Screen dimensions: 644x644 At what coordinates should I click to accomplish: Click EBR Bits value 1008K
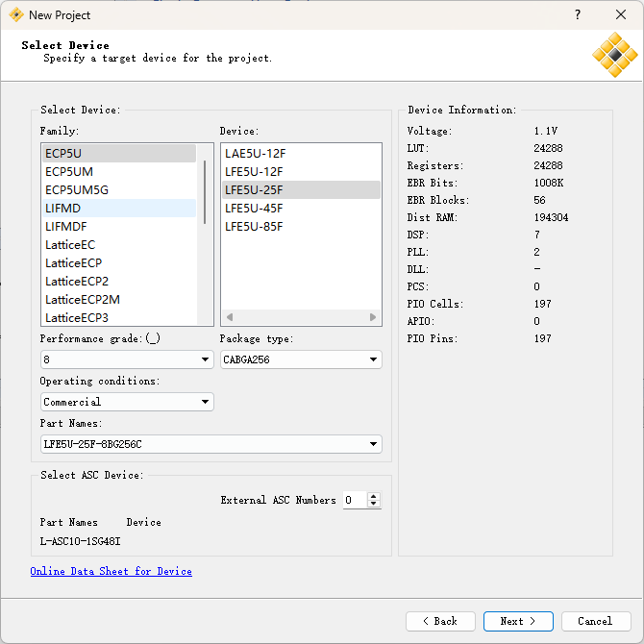548,183
